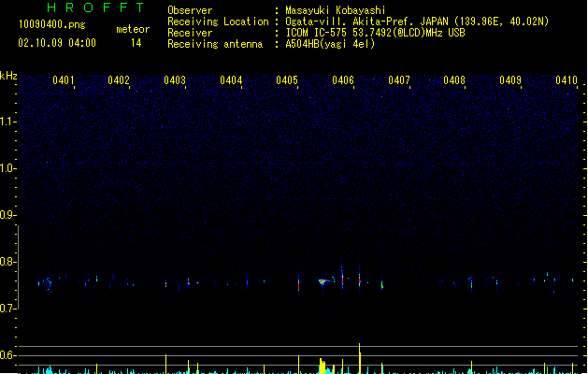Click the Ogata-vill. Akita-Pref. JAPAN location value
This screenshot has height=374, width=588.
point(417,22)
